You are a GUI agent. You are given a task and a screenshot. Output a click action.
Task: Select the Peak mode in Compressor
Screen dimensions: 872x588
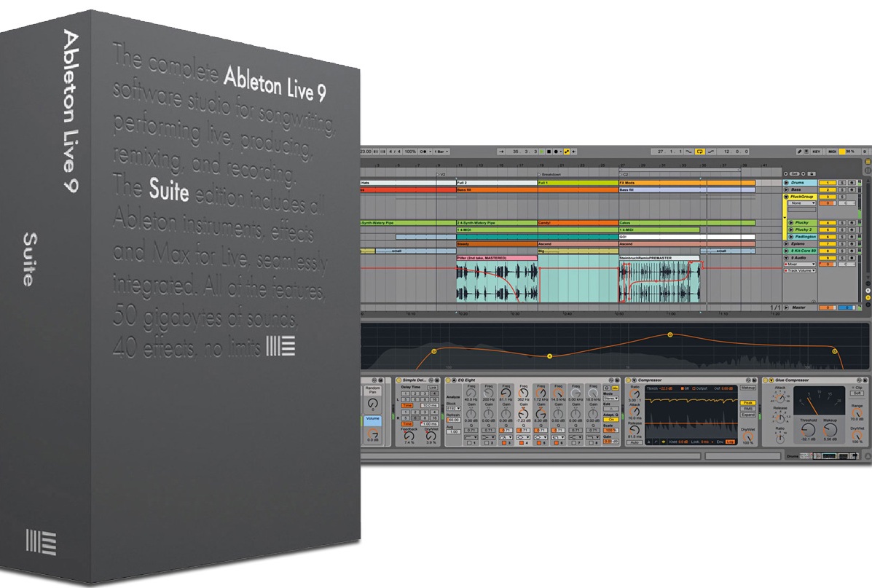click(748, 403)
